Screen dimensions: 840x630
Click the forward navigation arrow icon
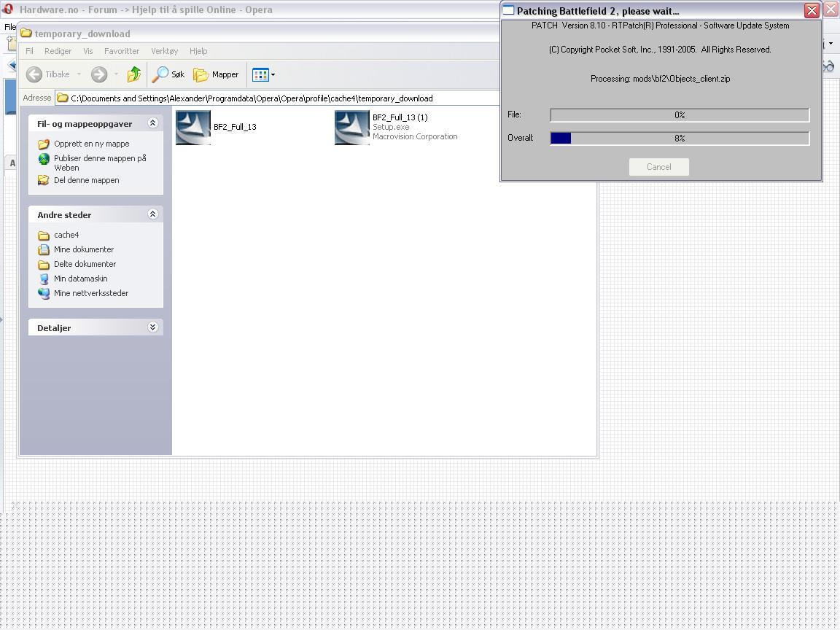[x=99, y=74]
